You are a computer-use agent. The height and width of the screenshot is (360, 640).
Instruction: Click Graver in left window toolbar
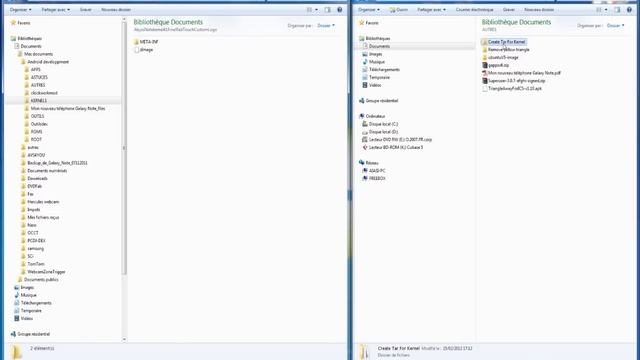coord(85,9)
